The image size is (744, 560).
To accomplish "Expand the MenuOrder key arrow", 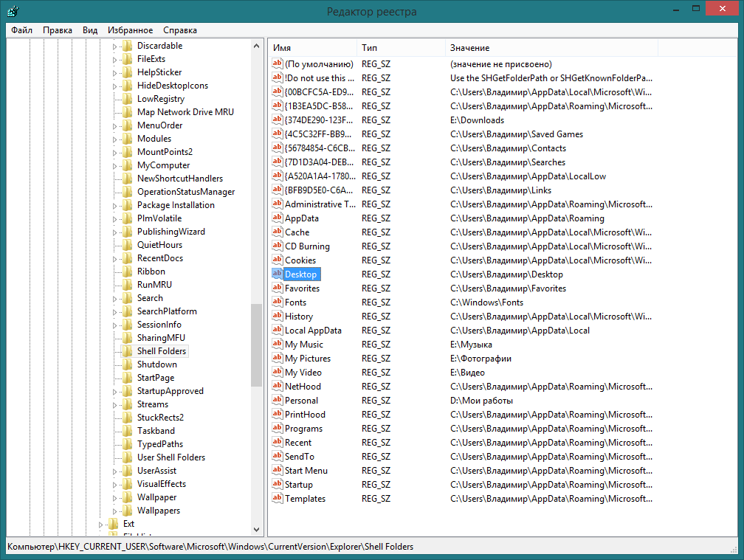I will (114, 126).
